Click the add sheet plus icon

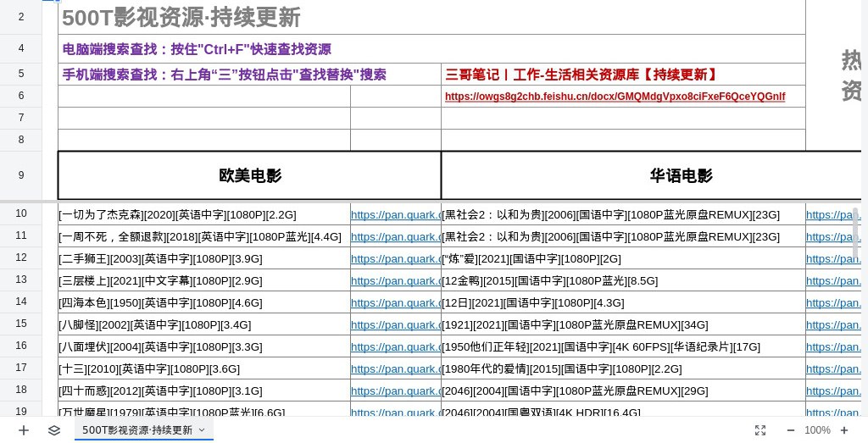coord(24,430)
